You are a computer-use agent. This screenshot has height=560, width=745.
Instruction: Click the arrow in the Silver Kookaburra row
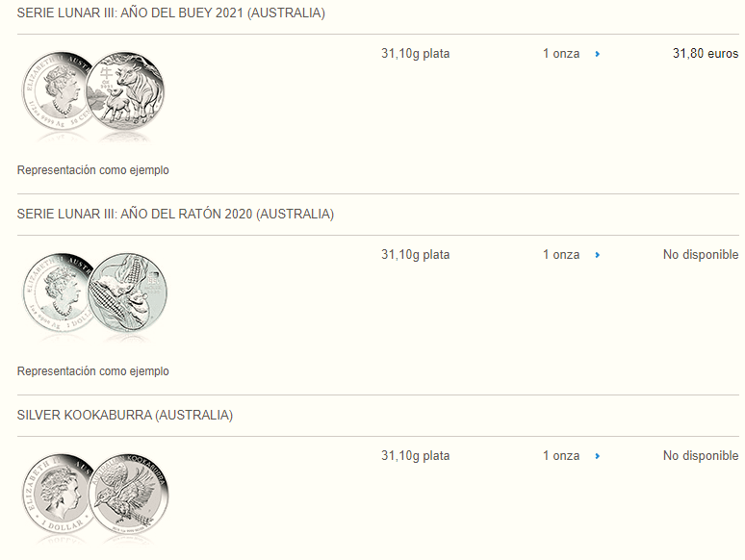click(x=598, y=456)
